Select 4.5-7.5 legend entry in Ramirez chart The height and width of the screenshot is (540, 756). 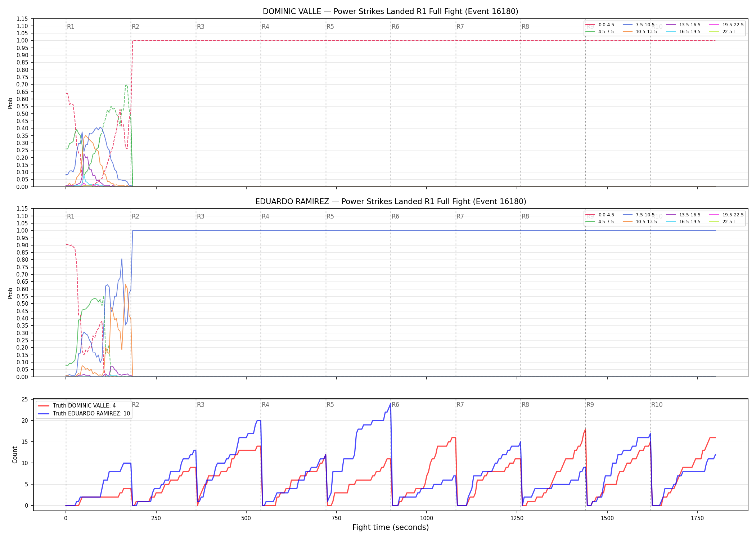click(600, 222)
